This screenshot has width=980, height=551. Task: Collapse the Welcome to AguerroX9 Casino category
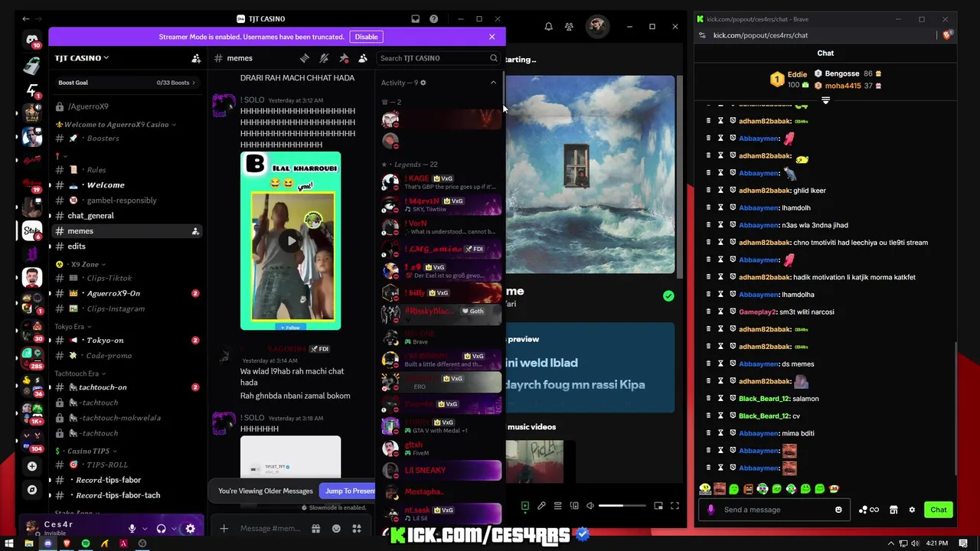[116, 125]
